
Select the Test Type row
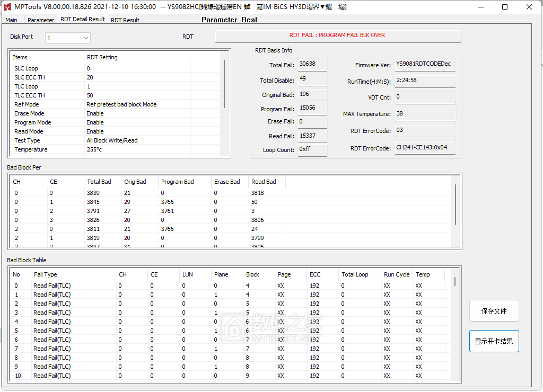(x=115, y=140)
